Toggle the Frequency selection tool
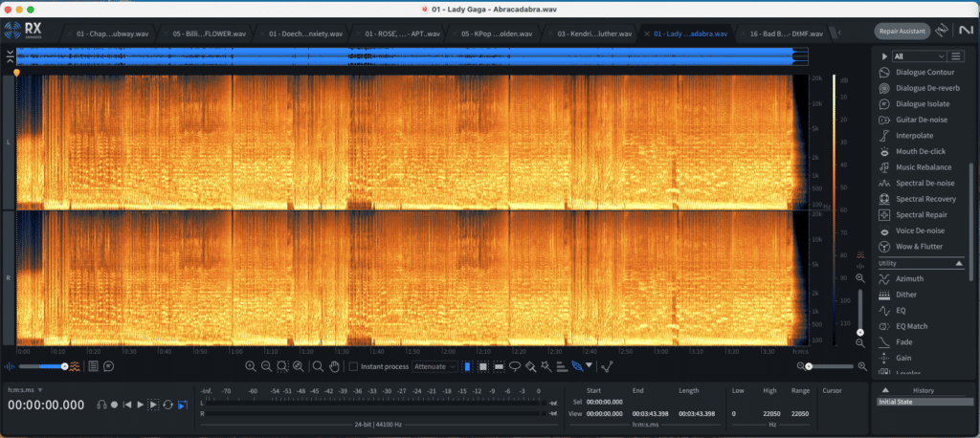This screenshot has height=438, width=980. (x=499, y=367)
